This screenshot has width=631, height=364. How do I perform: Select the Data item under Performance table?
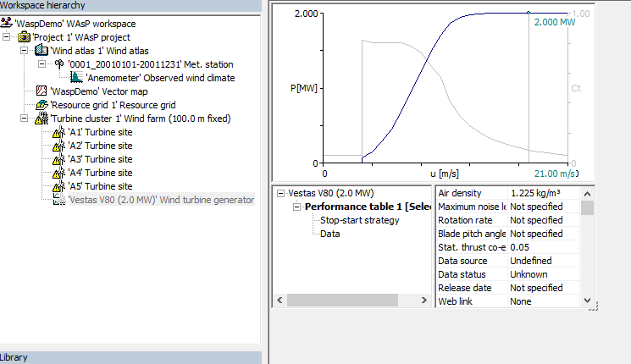pyautogui.click(x=329, y=234)
